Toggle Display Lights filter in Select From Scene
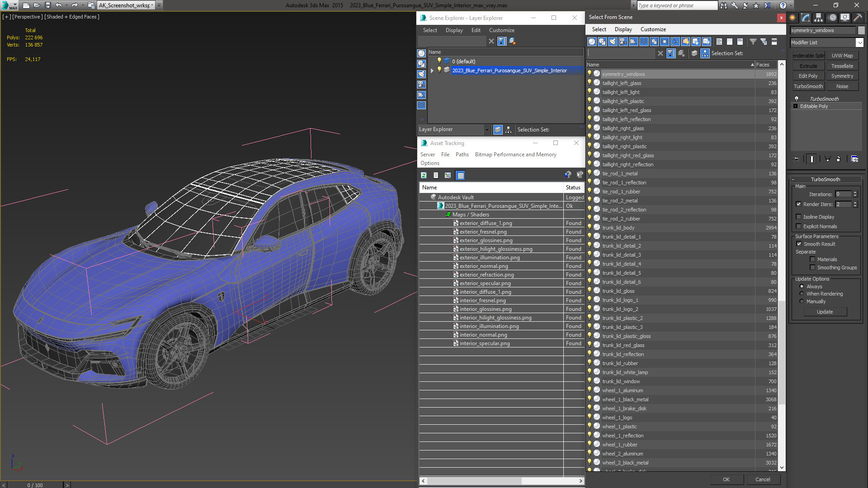This screenshot has width=868, height=488. point(613,42)
